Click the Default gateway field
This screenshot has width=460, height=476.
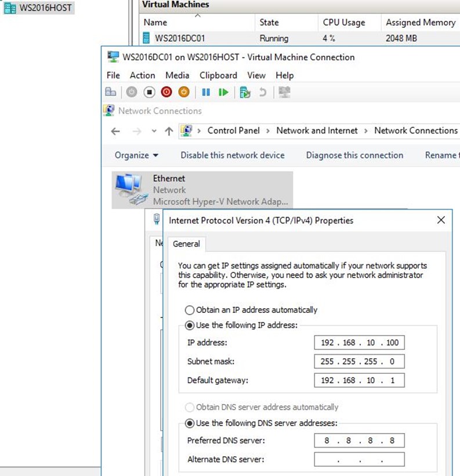pyautogui.click(x=359, y=380)
